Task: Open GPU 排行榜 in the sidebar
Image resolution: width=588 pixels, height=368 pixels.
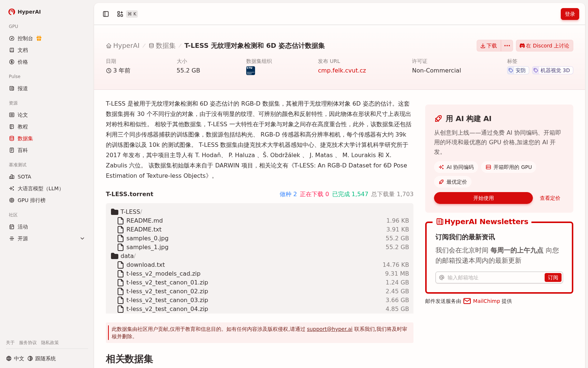Action: (x=31, y=200)
